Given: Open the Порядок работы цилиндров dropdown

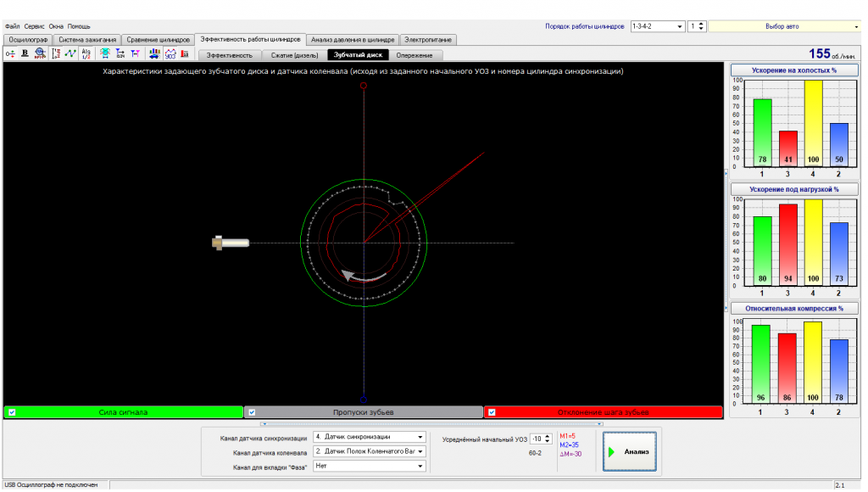Looking at the screenshot, I should click(658, 26).
